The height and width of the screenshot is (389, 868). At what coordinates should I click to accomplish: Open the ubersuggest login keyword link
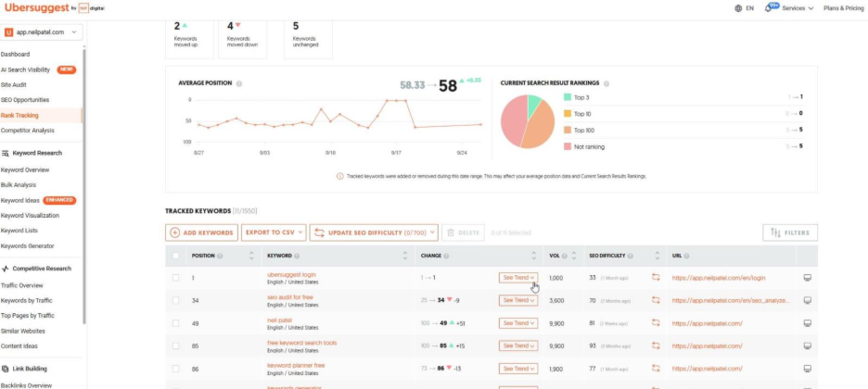coord(291,275)
